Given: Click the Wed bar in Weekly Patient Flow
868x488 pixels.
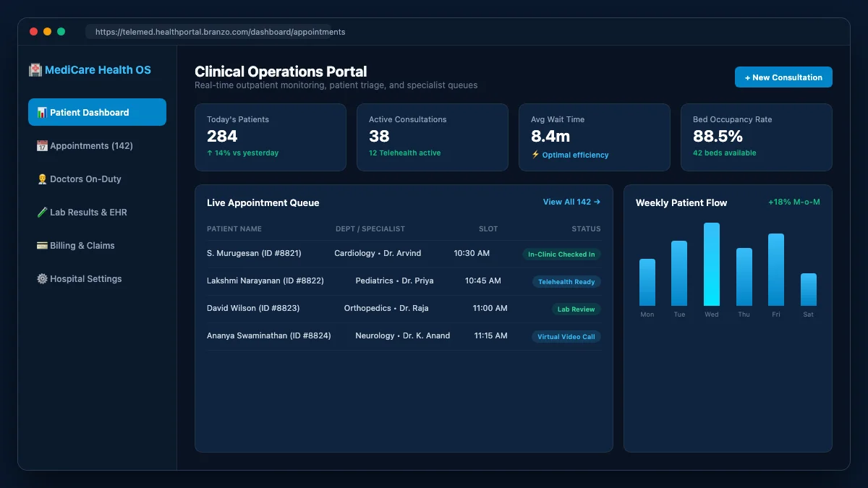Looking at the screenshot, I should point(712,265).
